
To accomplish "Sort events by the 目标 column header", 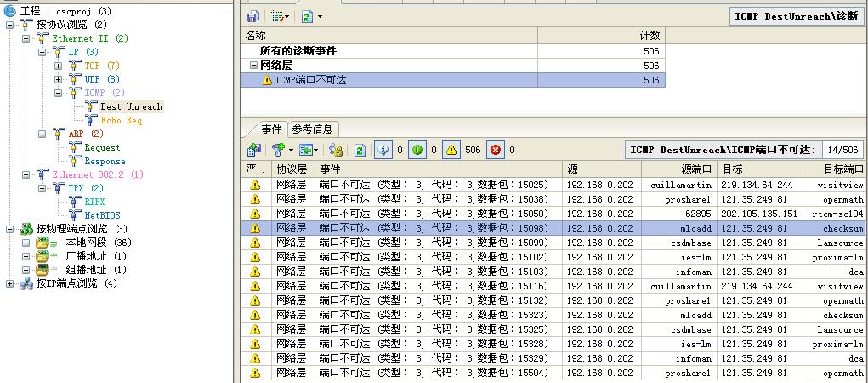I will tap(763, 169).
